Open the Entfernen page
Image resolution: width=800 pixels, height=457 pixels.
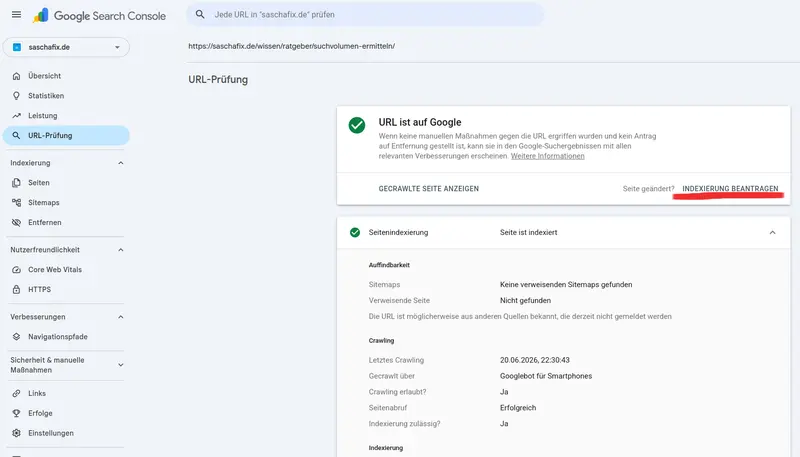click(x=66, y=222)
